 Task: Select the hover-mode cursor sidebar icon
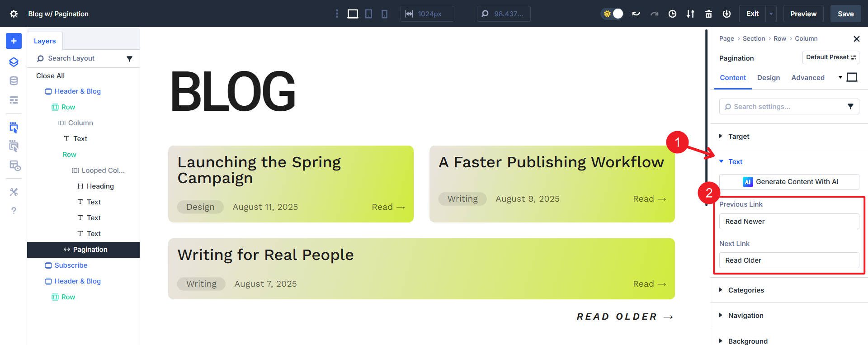point(14,146)
